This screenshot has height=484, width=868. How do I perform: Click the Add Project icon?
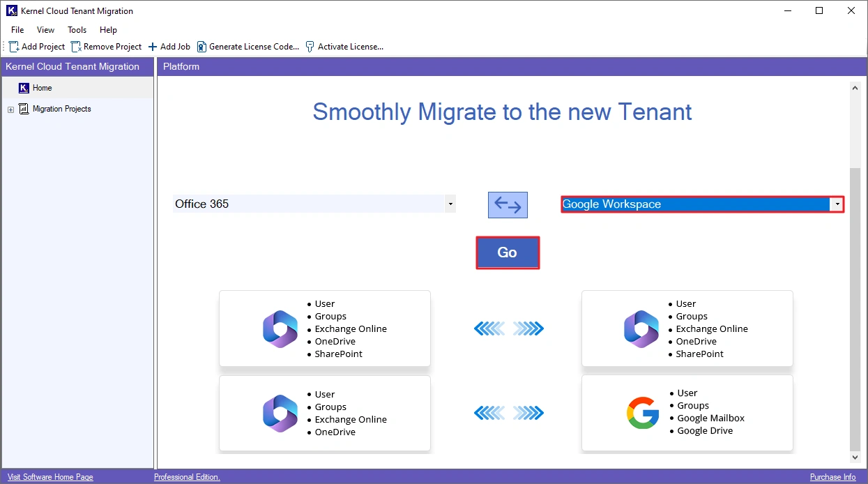14,46
